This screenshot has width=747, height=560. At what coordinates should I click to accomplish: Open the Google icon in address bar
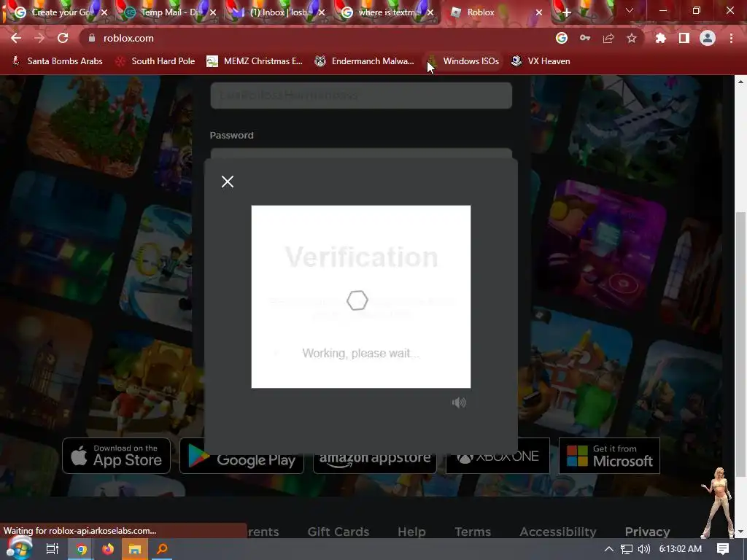pos(562,38)
